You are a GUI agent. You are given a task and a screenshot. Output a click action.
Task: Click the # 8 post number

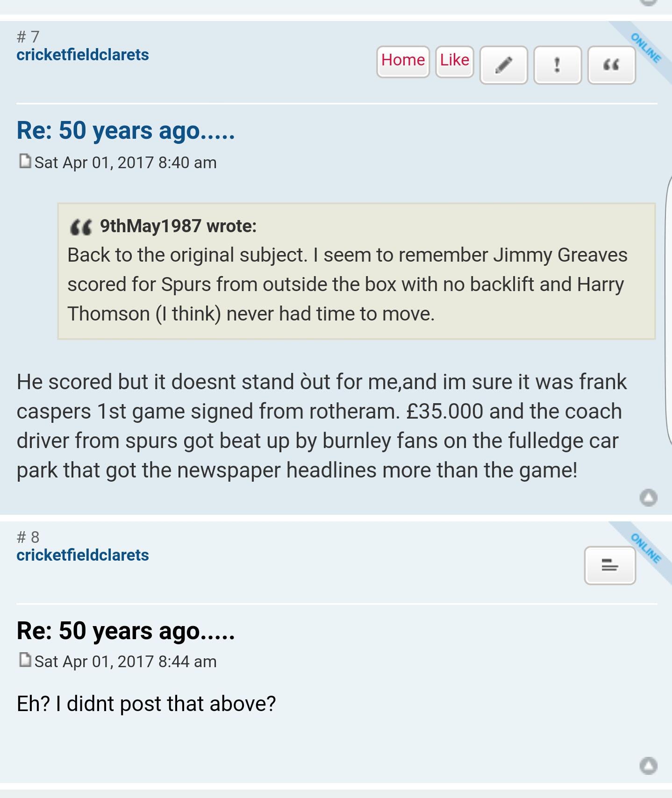tap(28, 537)
